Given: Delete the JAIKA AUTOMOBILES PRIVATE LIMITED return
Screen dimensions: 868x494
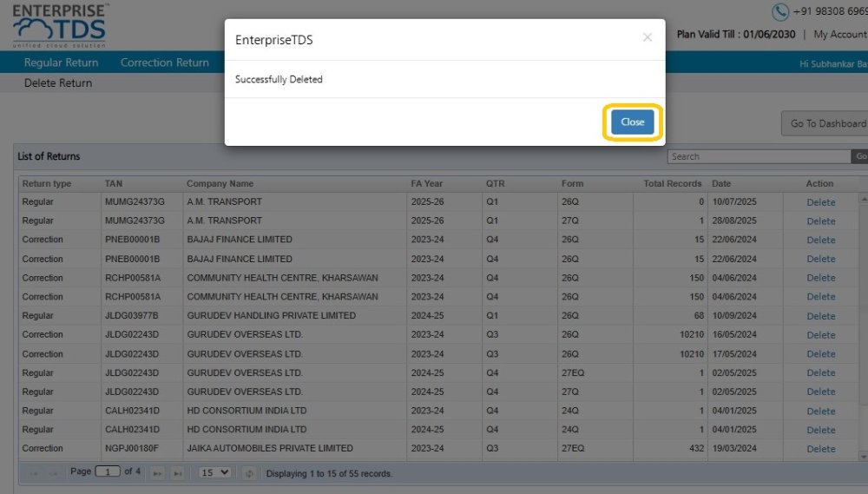Looking at the screenshot, I should (820, 449).
